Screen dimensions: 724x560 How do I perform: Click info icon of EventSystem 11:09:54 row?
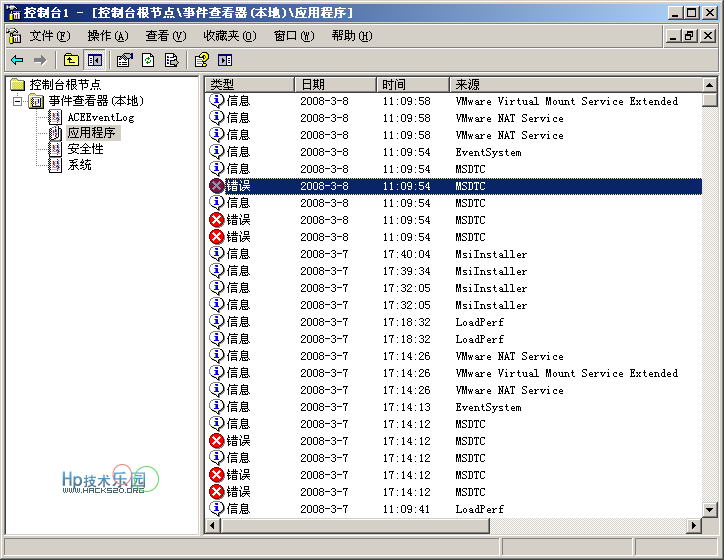click(x=217, y=152)
